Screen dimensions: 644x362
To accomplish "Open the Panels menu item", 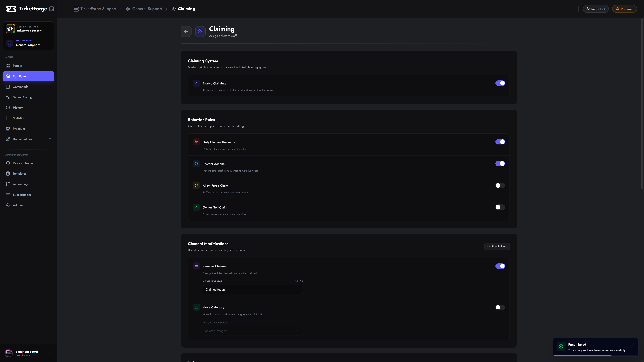I will (29, 65).
